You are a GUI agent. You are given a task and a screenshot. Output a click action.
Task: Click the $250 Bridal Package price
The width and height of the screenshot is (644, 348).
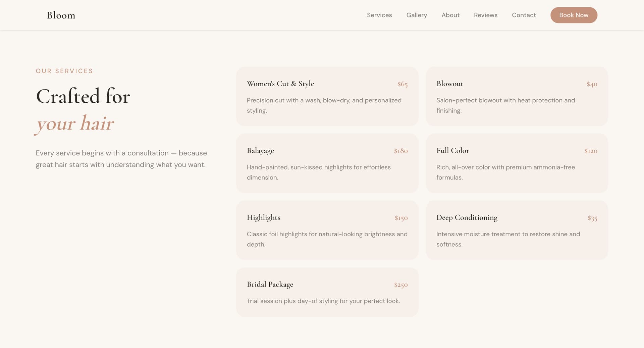(x=400, y=285)
